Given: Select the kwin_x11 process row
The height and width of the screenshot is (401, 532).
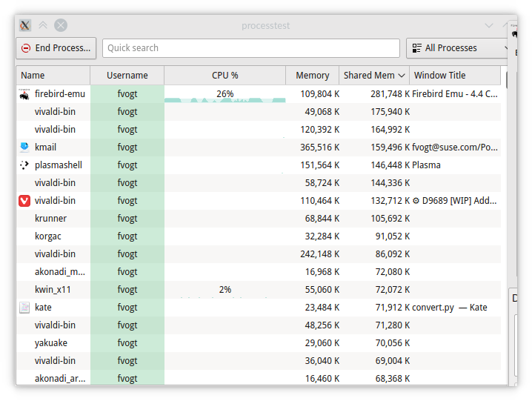Looking at the screenshot, I should point(259,290).
